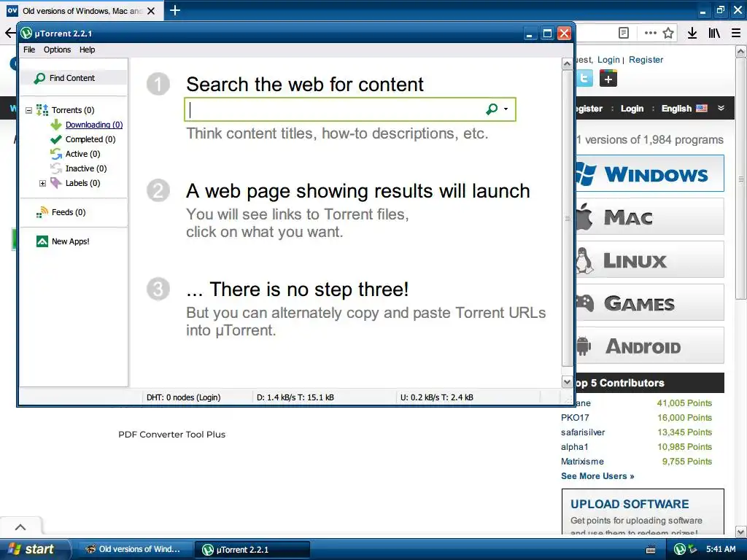Viewport: 747px width, 560px height.
Task: Click the green Downloading arrow icon
Action: coord(56,125)
